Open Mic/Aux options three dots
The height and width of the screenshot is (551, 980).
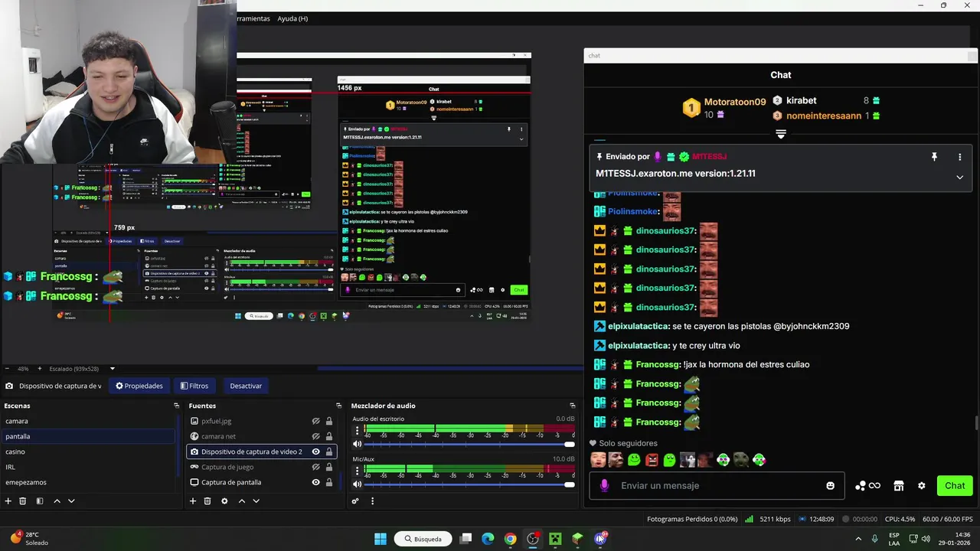tap(357, 471)
